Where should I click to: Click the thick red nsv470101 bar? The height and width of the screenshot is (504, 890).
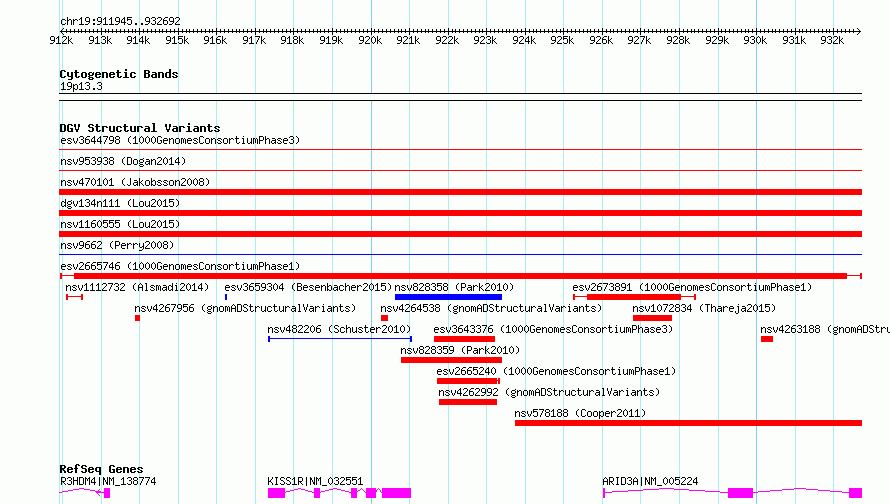(x=460, y=192)
